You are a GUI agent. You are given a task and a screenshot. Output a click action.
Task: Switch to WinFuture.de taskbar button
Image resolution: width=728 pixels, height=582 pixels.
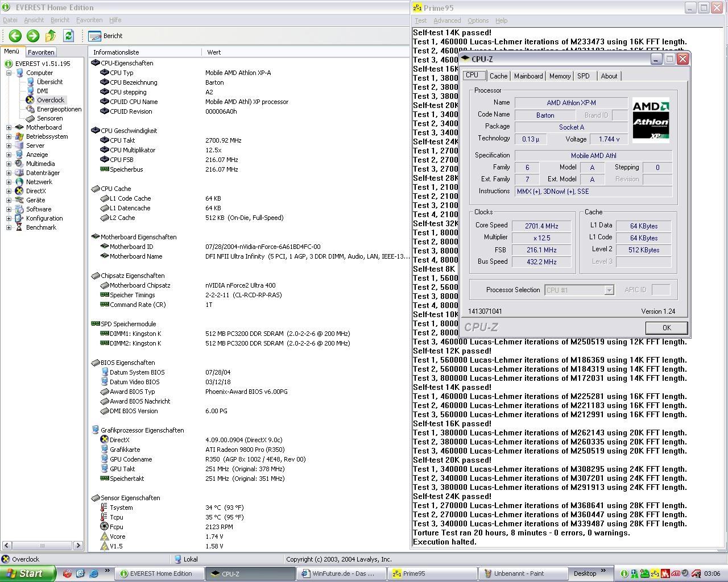tap(342, 573)
